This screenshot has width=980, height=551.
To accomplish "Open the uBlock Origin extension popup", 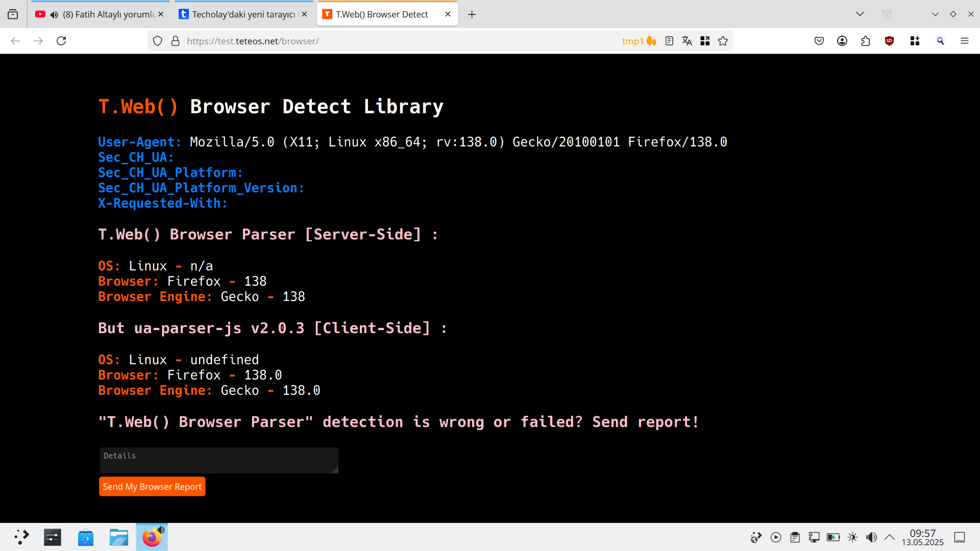I will click(889, 41).
